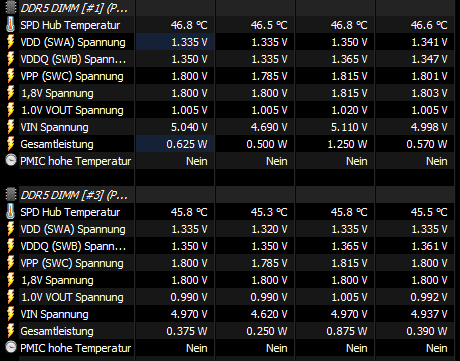
Task: Click lightning icon of DIMM #1 1,8V Spannung
Action: tap(11, 93)
